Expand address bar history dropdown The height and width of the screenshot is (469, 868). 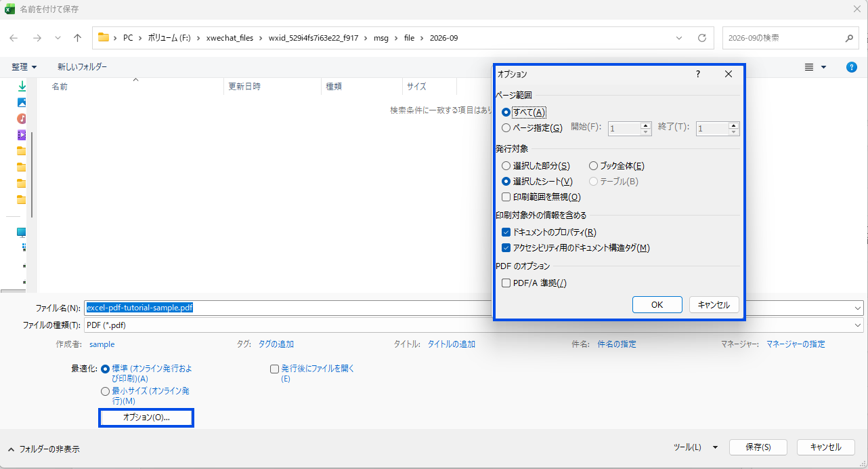coord(679,38)
